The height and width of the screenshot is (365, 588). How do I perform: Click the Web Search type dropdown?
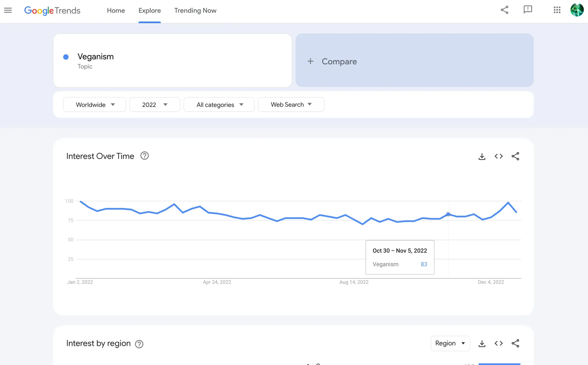pyautogui.click(x=291, y=104)
